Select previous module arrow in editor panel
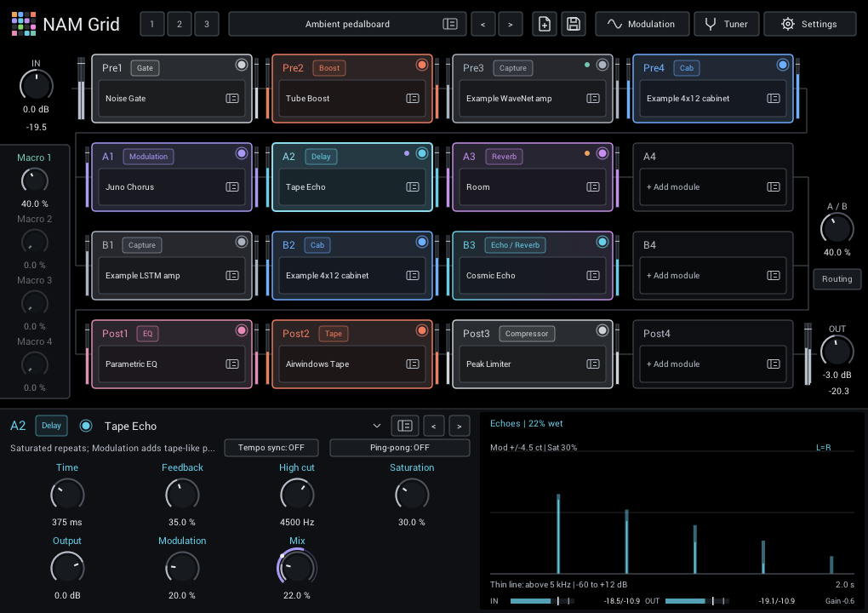 [x=433, y=426]
